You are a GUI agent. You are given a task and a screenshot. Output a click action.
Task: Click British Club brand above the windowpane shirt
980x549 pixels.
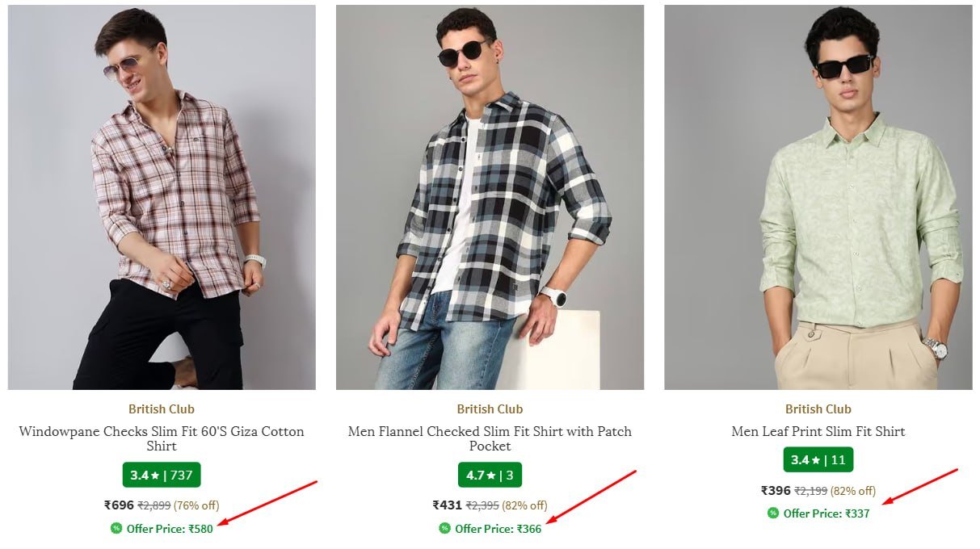pos(162,409)
